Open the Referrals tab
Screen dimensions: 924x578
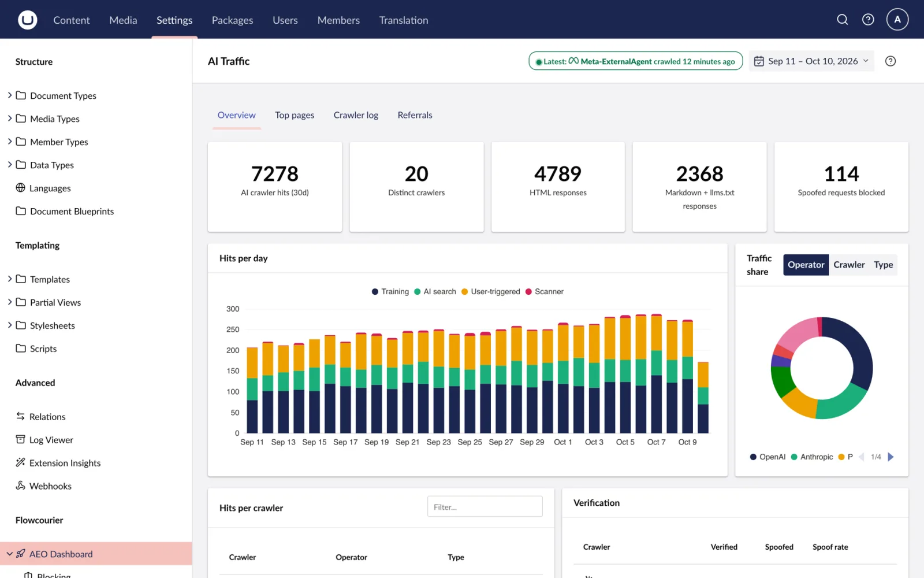click(415, 115)
